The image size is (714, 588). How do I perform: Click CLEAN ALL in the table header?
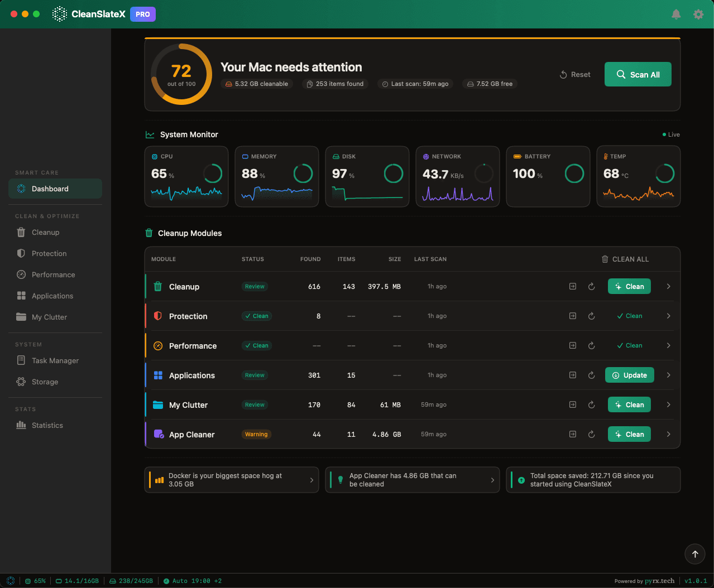625,259
